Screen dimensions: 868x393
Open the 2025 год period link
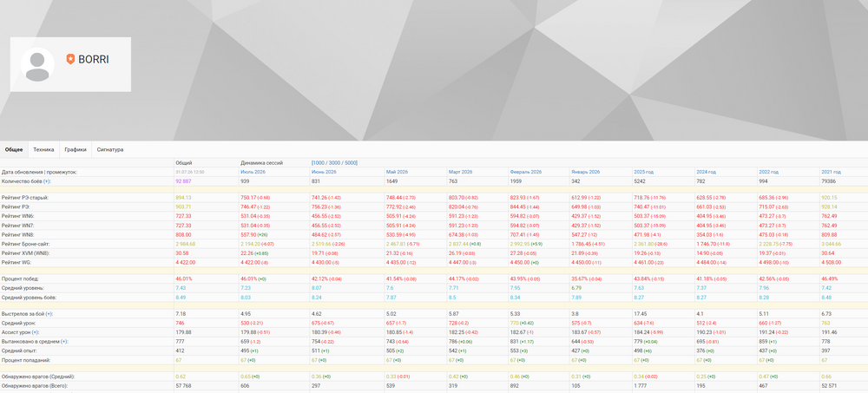pos(644,172)
